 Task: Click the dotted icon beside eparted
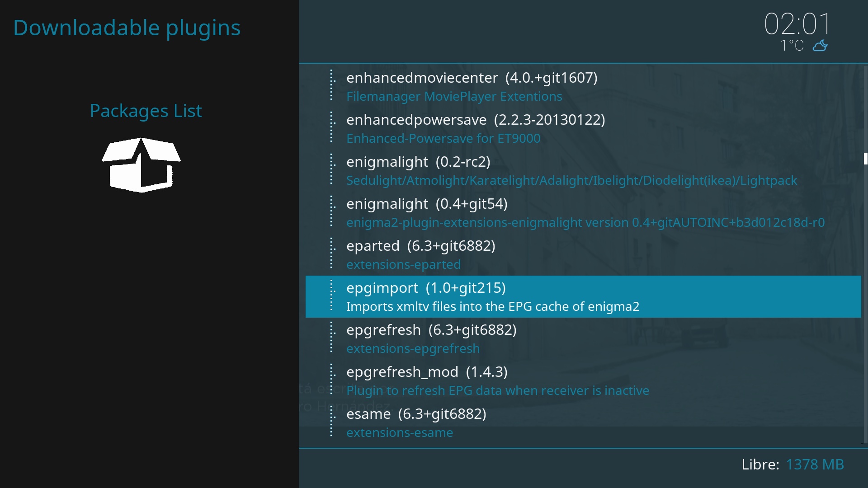(x=332, y=253)
